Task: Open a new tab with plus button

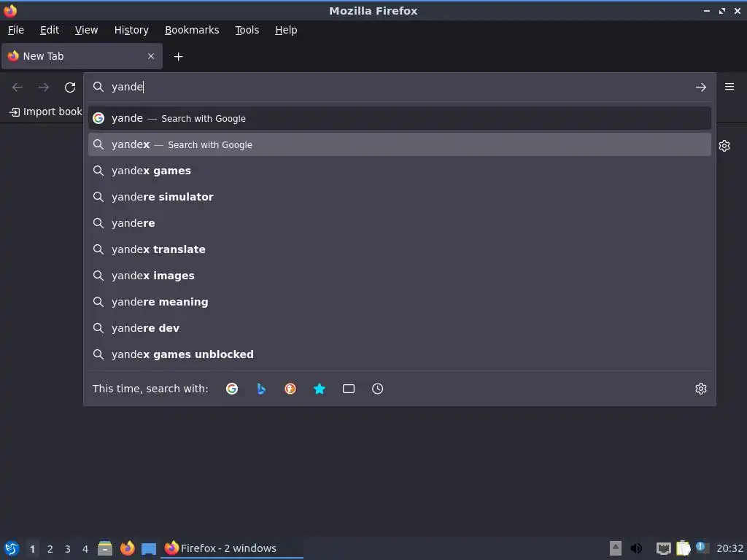Action: tap(178, 57)
